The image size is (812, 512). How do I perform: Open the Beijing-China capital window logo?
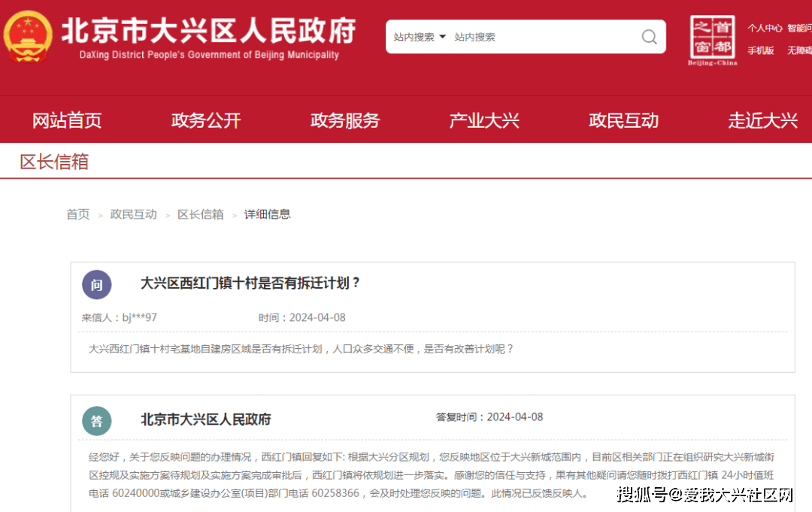712,40
